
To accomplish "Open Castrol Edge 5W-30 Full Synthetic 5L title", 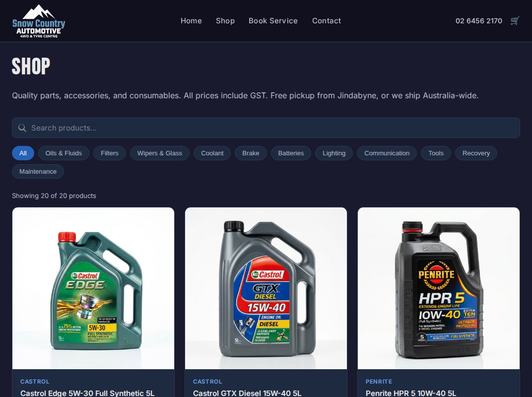I will (x=87, y=393).
